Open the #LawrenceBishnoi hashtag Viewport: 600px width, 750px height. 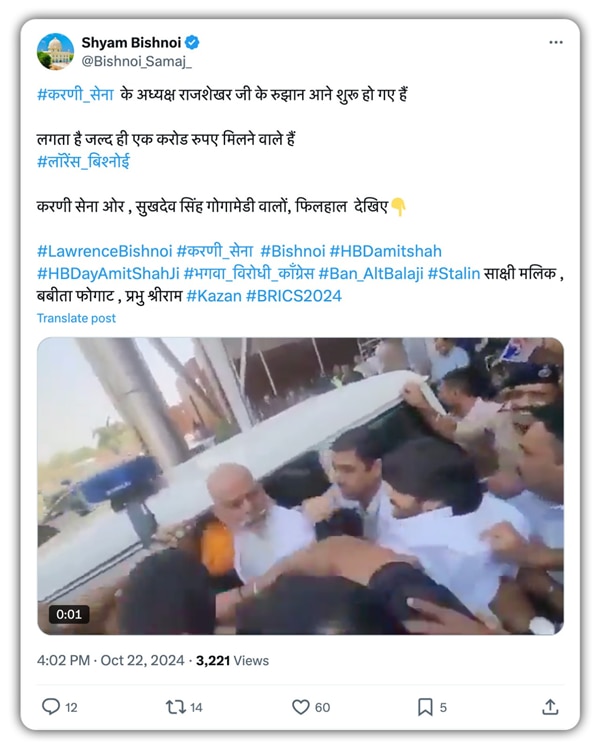(104, 251)
